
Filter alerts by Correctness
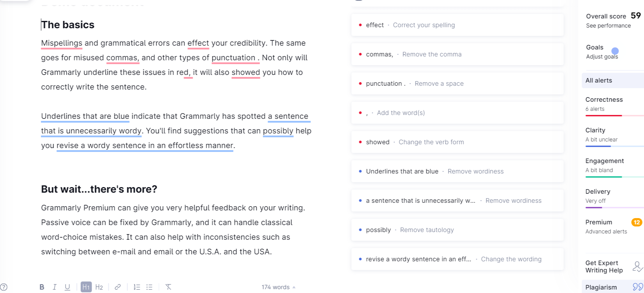[x=604, y=99]
